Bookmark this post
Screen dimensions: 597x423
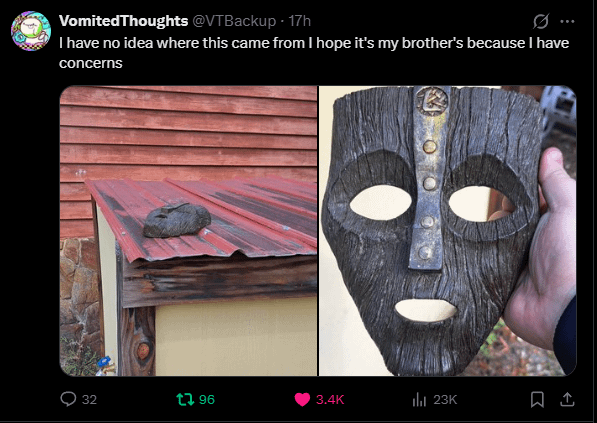coord(537,399)
